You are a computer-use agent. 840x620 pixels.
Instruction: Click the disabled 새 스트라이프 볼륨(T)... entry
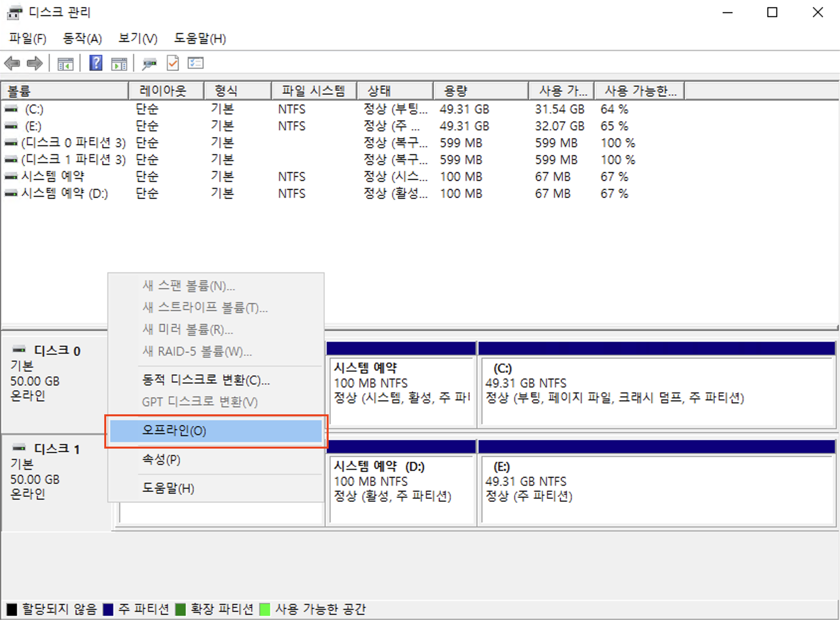[216, 308]
